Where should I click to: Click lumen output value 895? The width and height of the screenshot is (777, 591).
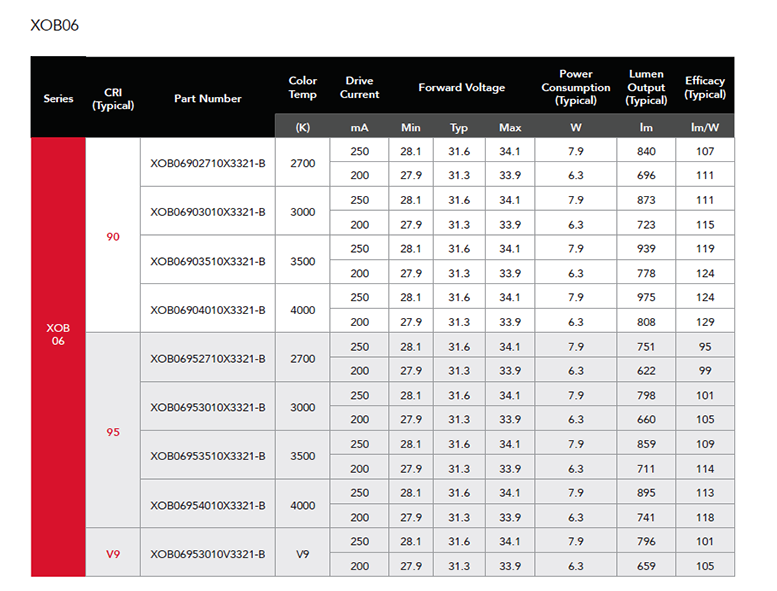click(x=646, y=493)
